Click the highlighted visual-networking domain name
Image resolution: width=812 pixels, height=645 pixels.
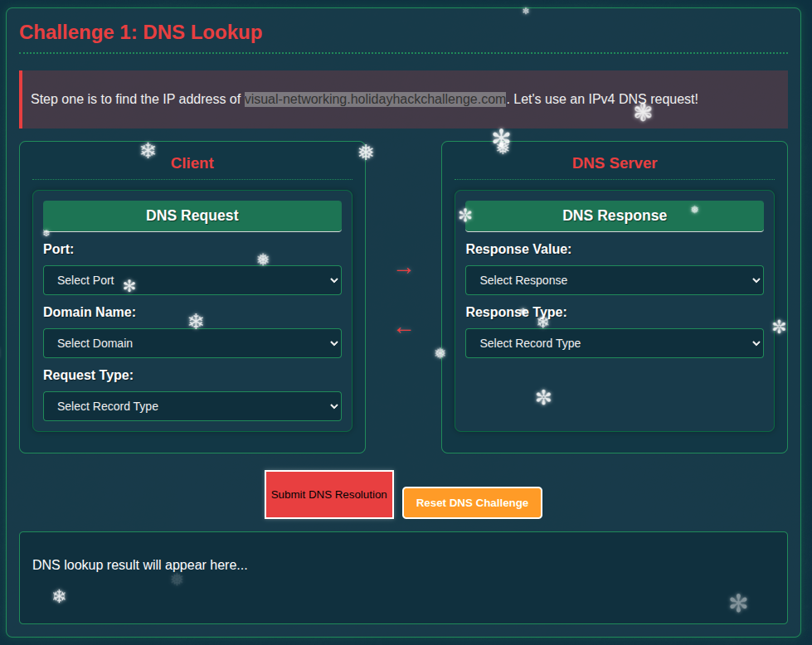click(x=374, y=99)
